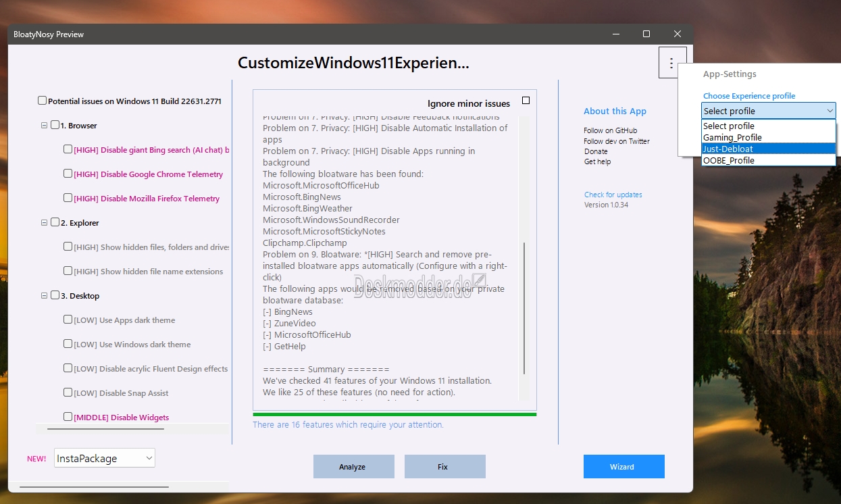Minimize the BloatyNosy Preview window

coord(615,34)
